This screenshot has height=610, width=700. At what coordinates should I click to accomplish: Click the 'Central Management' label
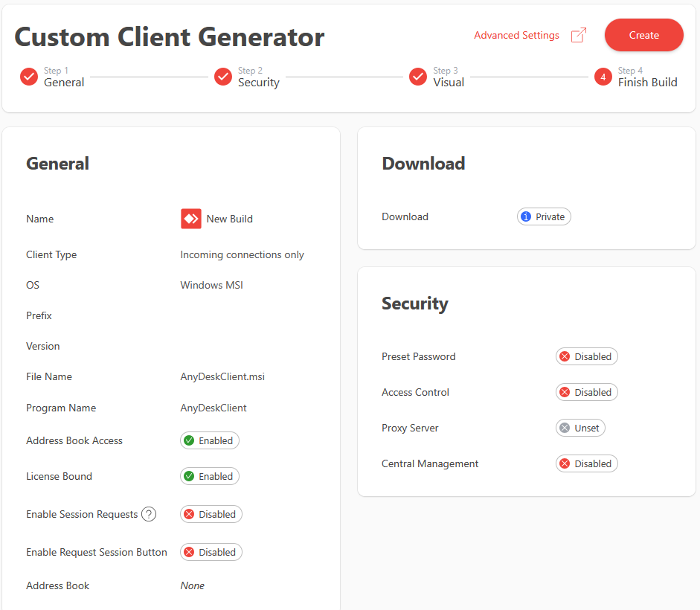click(430, 463)
